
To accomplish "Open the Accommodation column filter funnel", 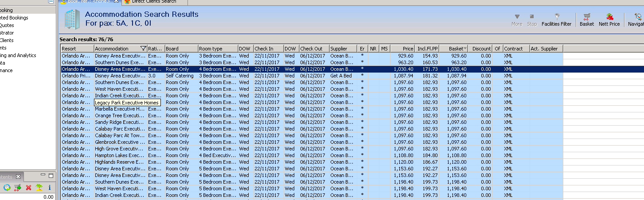I will pyautogui.click(x=143, y=49).
